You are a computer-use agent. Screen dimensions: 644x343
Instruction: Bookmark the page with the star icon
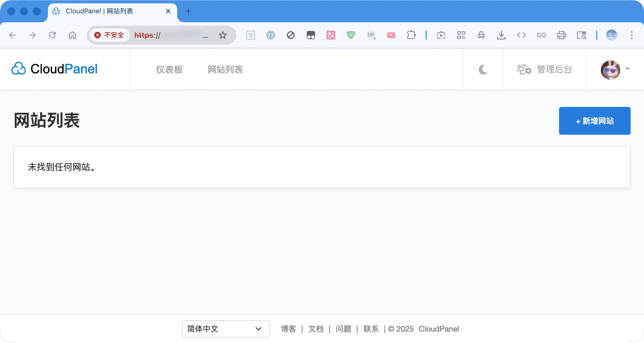pos(223,35)
